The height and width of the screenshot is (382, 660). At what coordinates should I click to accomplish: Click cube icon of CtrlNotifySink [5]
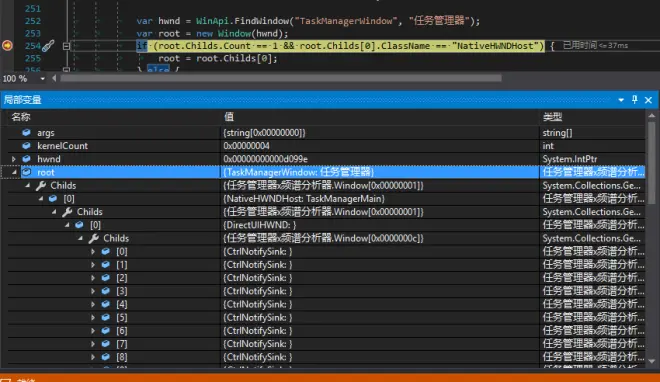click(106, 318)
